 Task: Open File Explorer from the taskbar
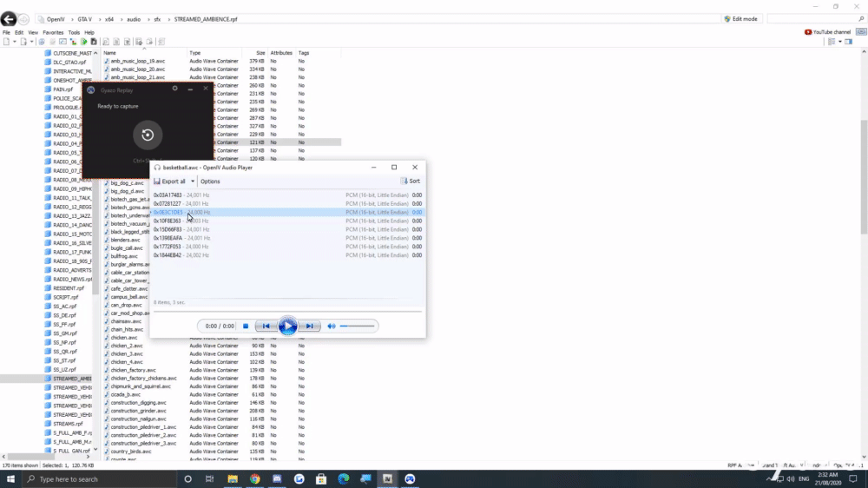[233, 479]
